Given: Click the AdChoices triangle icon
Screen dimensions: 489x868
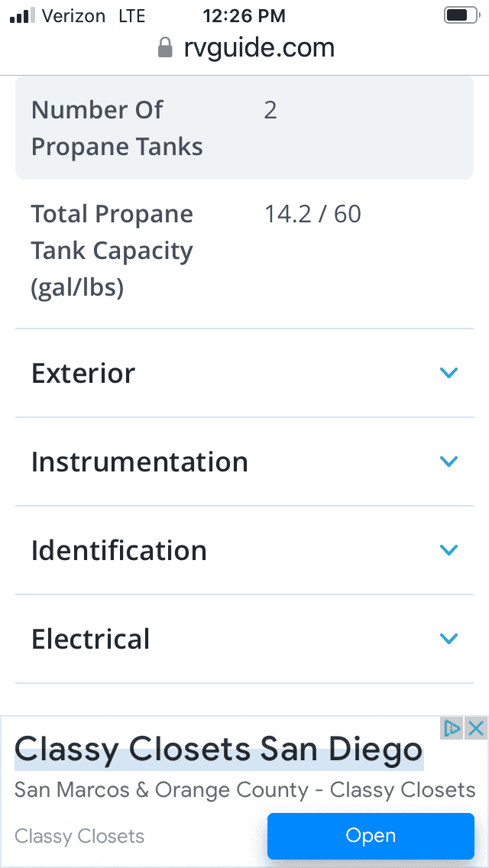Looking at the screenshot, I should tap(452, 728).
